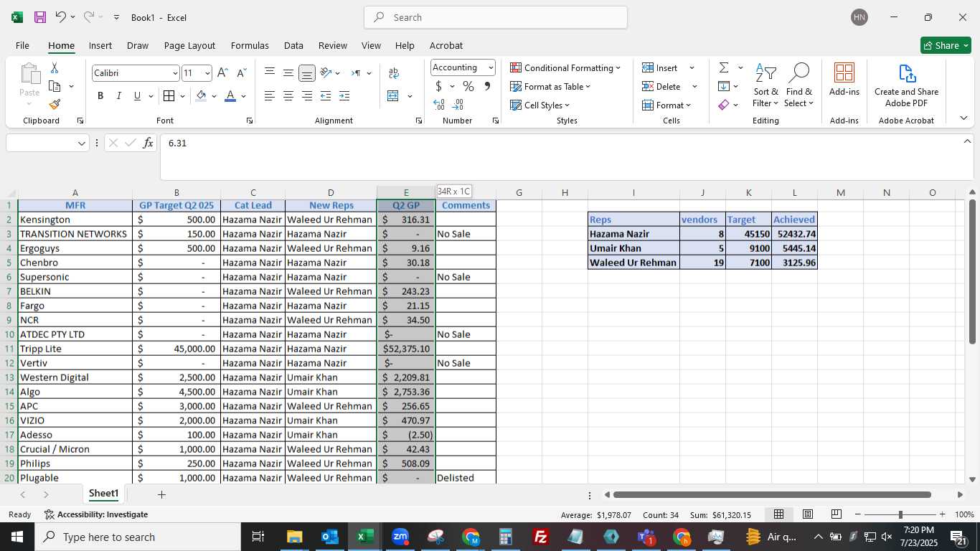
Task: Click the Cut scissors icon
Action: pos(55,68)
